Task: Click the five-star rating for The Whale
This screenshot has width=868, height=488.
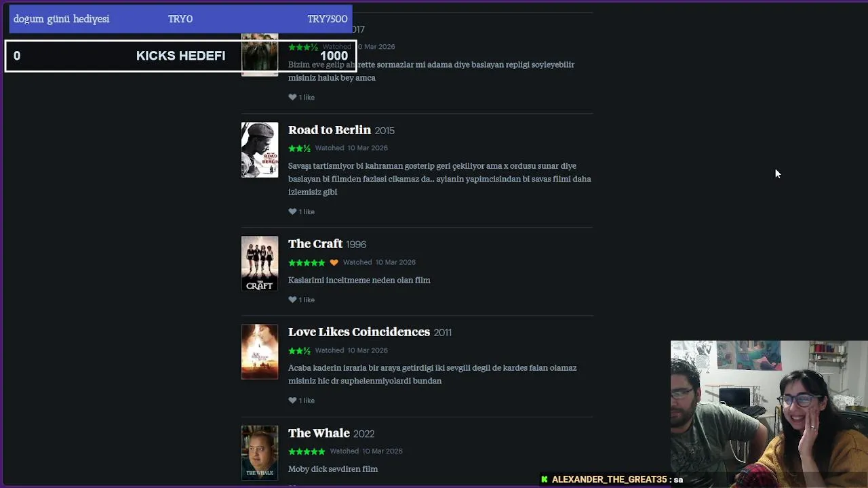Action: (307, 451)
